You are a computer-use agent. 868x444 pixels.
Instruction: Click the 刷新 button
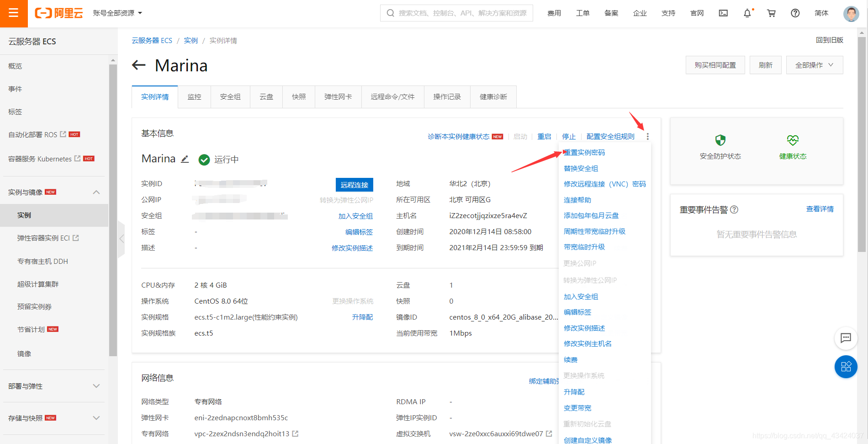click(766, 65)
